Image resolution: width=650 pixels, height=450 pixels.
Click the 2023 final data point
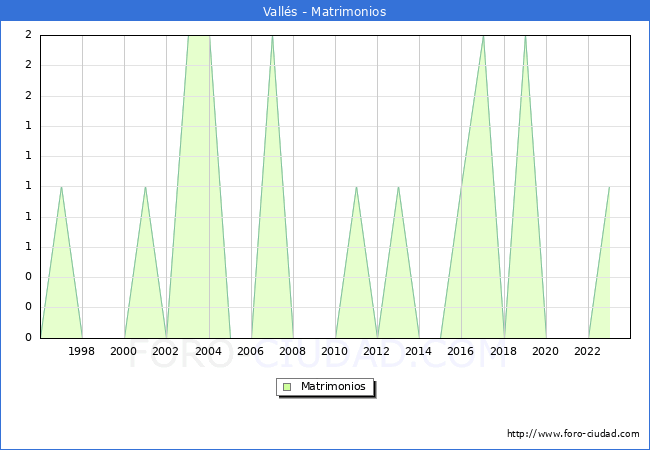coord(609,187)
